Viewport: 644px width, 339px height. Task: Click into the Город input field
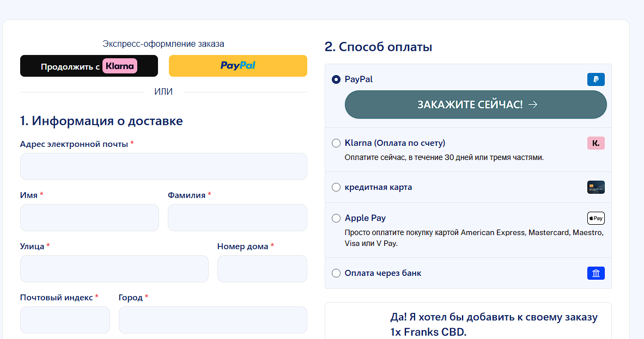[212, 320]
